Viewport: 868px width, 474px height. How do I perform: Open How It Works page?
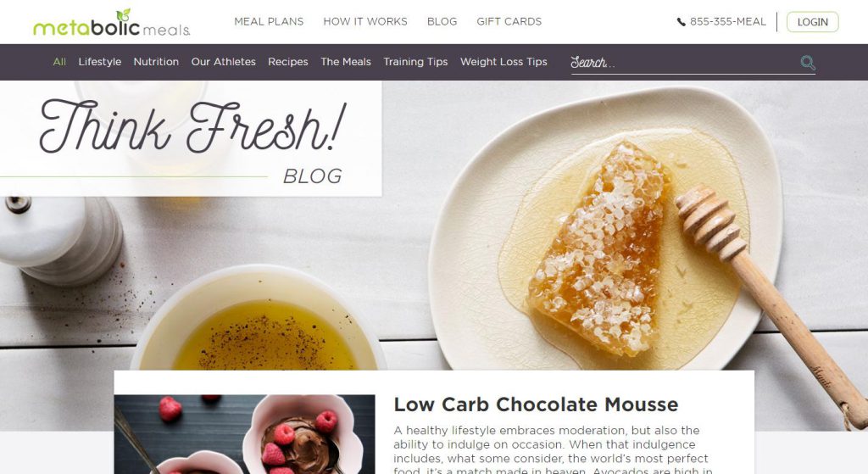tap(365, 21)
